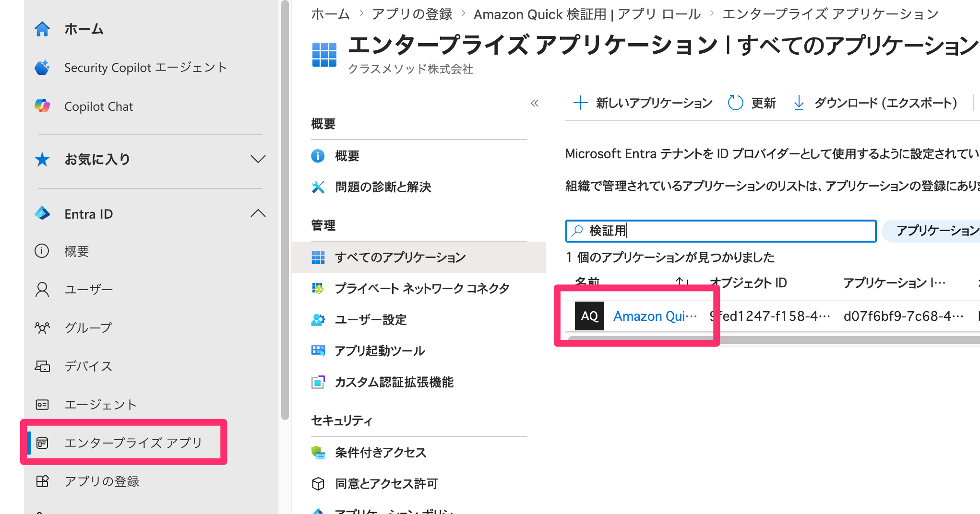
Task: Click the エージェント icon
Action: (x=42, y=405)
